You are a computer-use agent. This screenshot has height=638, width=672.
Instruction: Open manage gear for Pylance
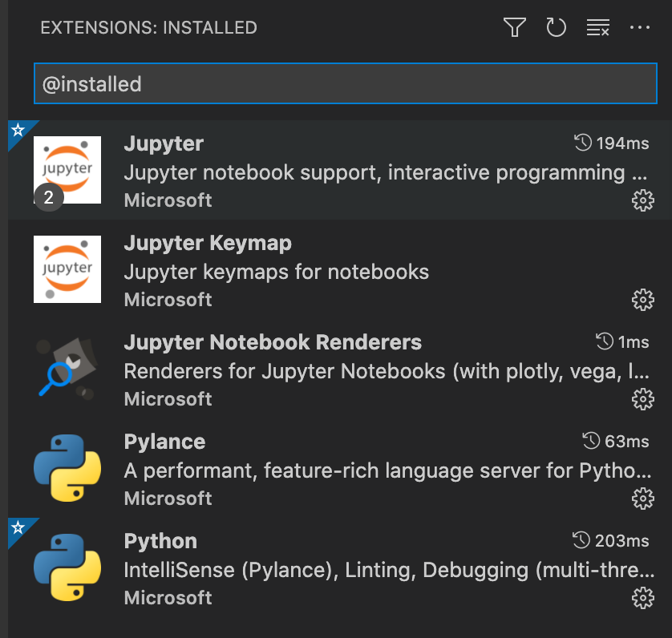pos(643,499)
